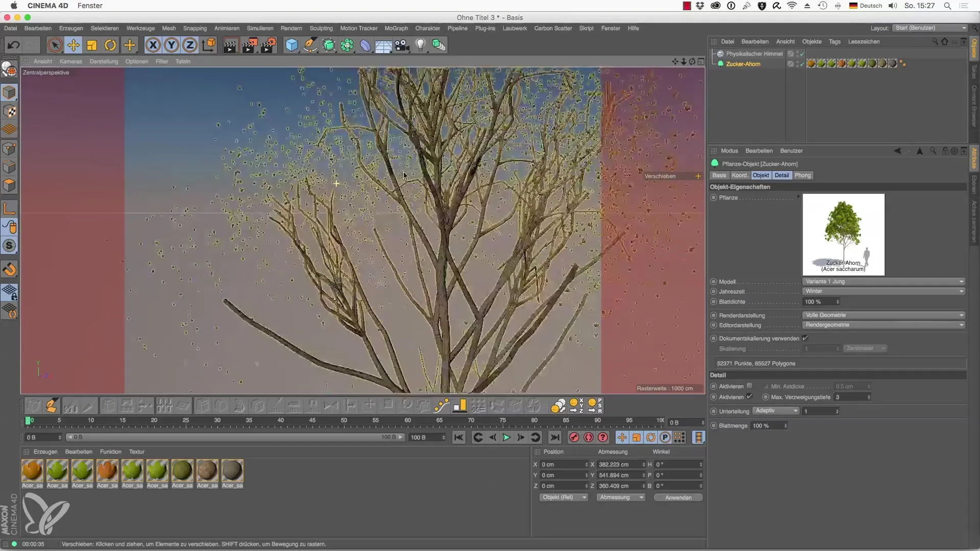Click the Anwenden button

tap(678, 497)
